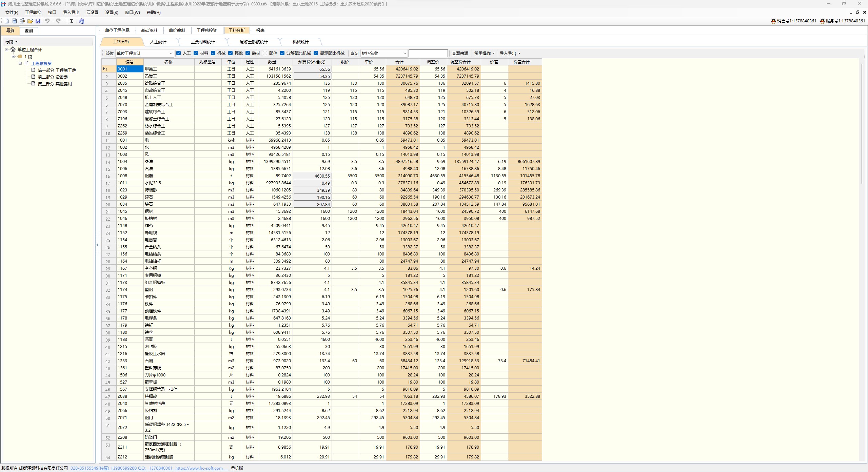Open the 云设置 menu
Image resolution: width=868 pixels, height=472 pixels.
point(92,13)
